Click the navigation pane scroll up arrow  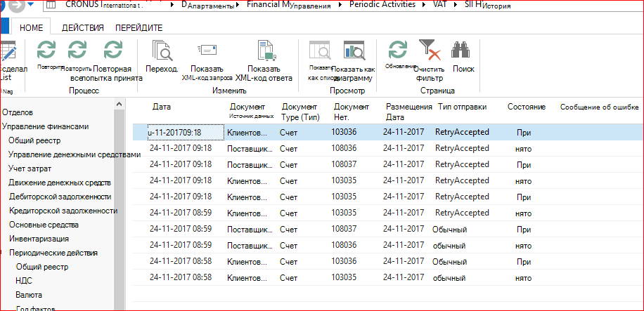coord(119,104)
